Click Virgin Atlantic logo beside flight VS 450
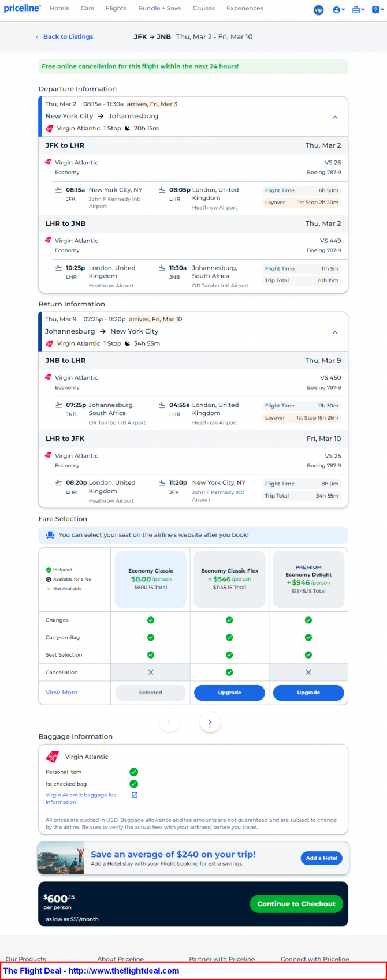The image size is (387, 980). [49, 377]
